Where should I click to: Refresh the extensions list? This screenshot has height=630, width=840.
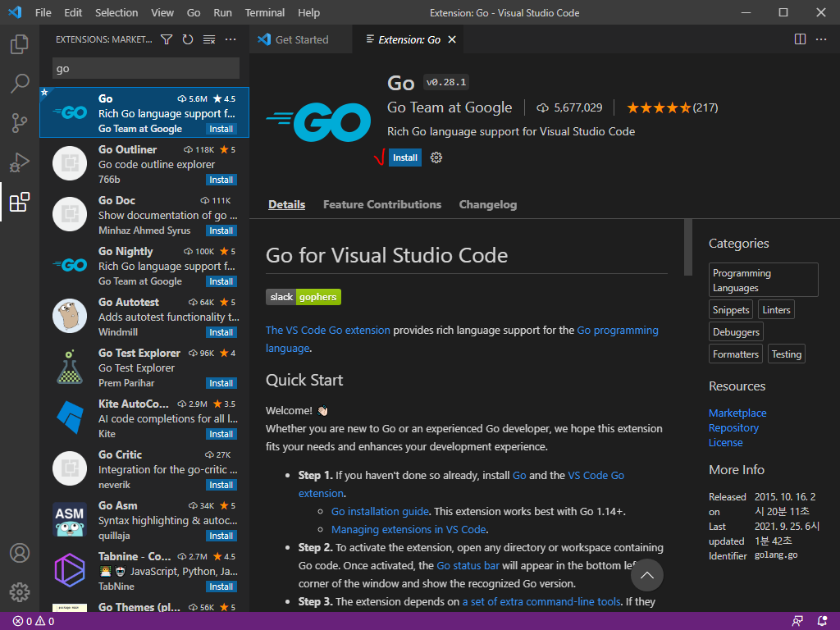[188, 39]
